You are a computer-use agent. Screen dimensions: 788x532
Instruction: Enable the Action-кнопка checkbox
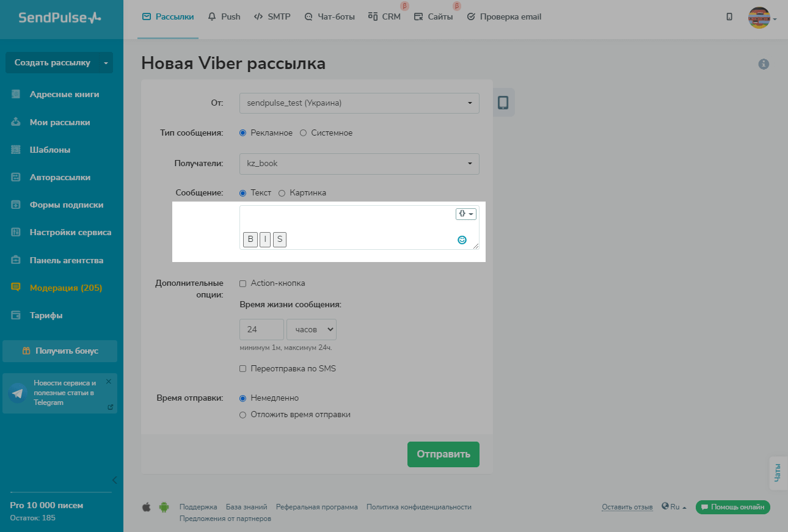coord(243,283)
